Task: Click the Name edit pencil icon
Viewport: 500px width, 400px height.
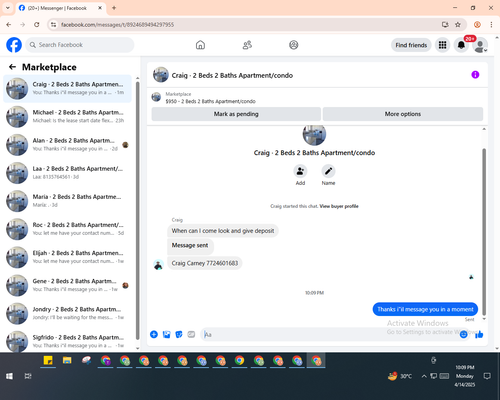Action: 328,171
